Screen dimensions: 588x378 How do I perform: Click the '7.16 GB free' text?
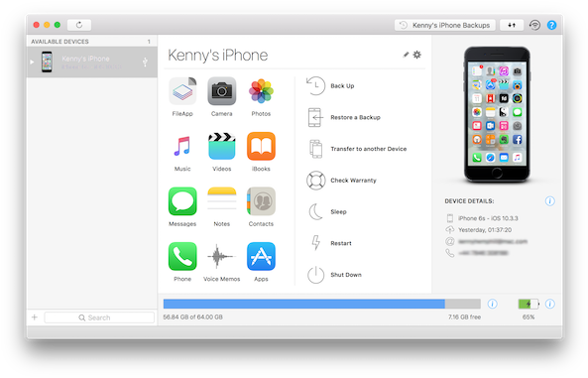click(464, 317)
